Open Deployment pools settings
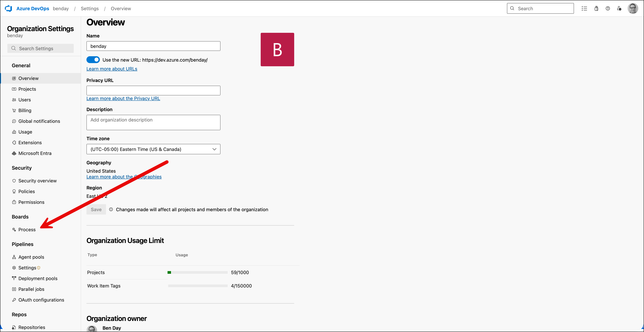 tap(38, 278)
